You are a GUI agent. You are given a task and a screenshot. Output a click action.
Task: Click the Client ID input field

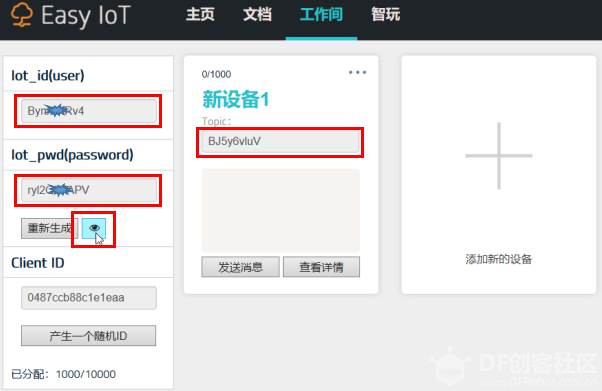click(89, 298)
